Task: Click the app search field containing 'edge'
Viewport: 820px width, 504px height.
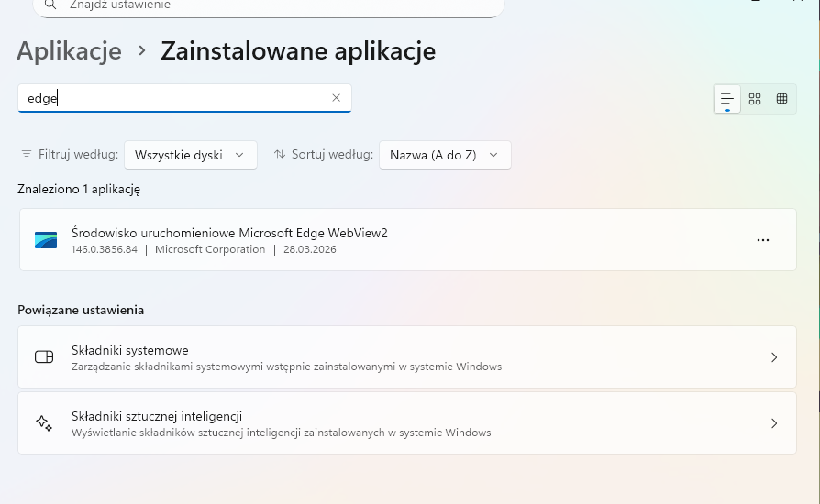Action: coord(174,98)
